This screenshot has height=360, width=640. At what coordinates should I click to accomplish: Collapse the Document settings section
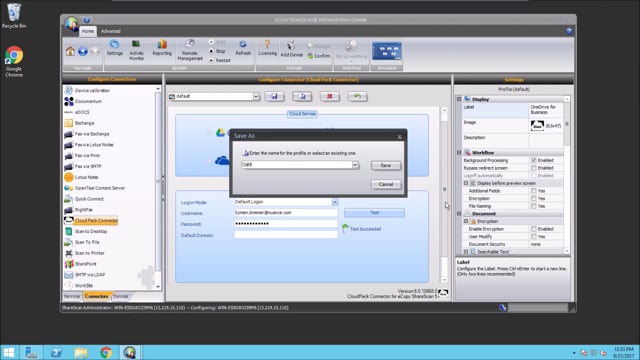pyautogui.click(x=459, y=213)
